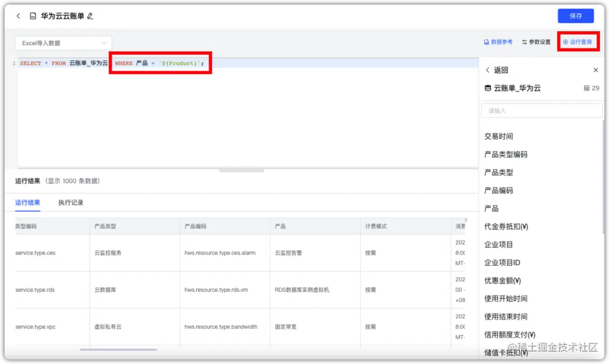This screenshot has height=364, width=609.
Task: Select the 优惠金额(¥) field
Action: 502,281
